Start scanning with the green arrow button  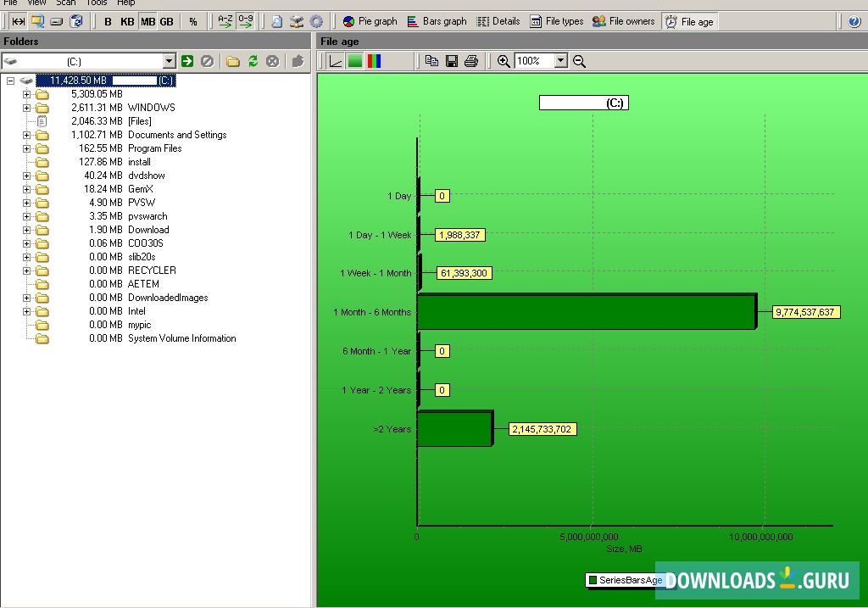tap(186, 60)
